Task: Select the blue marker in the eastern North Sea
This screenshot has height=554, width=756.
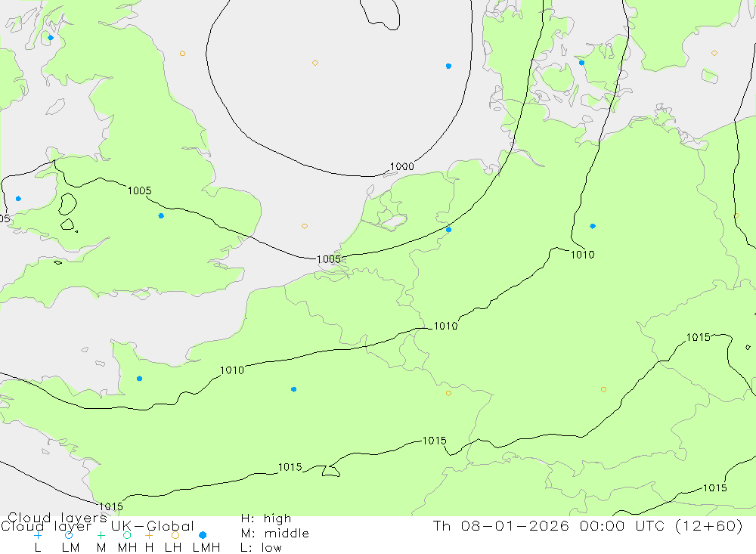Action: [448, 66]
